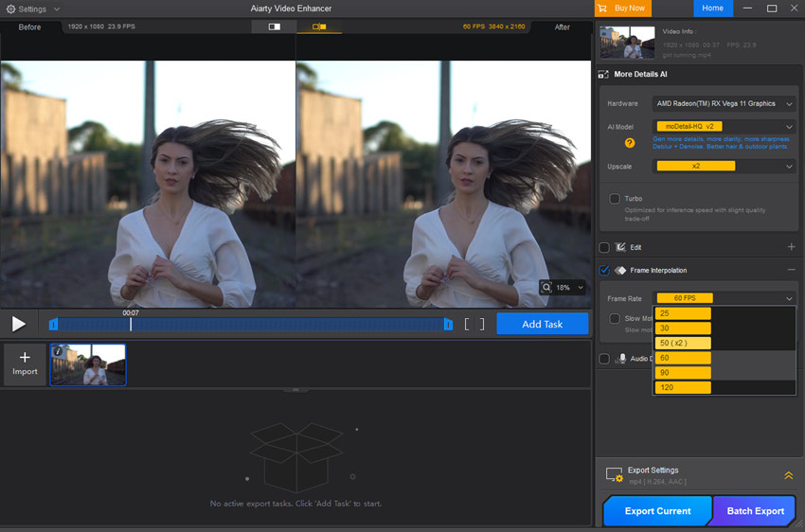This screenshot has width=805, height=532.
Task: Collapse the Frame Interpolation section
Action: coord(791,270)
